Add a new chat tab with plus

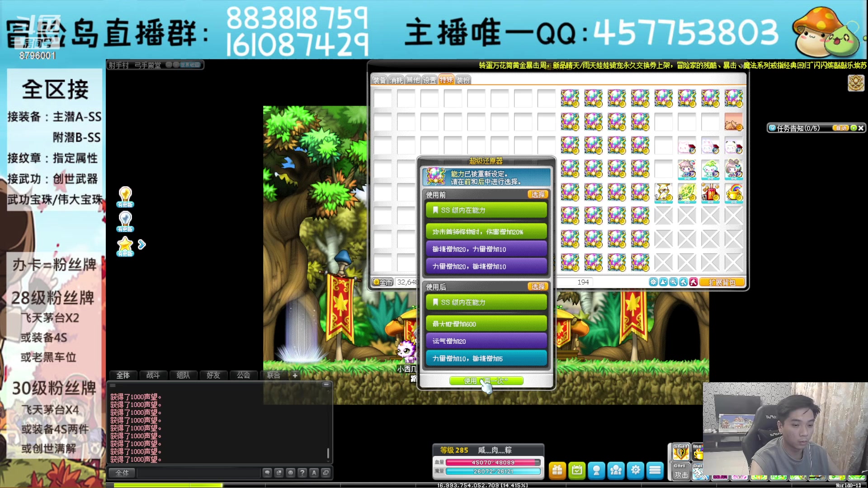click(x=295, y=375)
